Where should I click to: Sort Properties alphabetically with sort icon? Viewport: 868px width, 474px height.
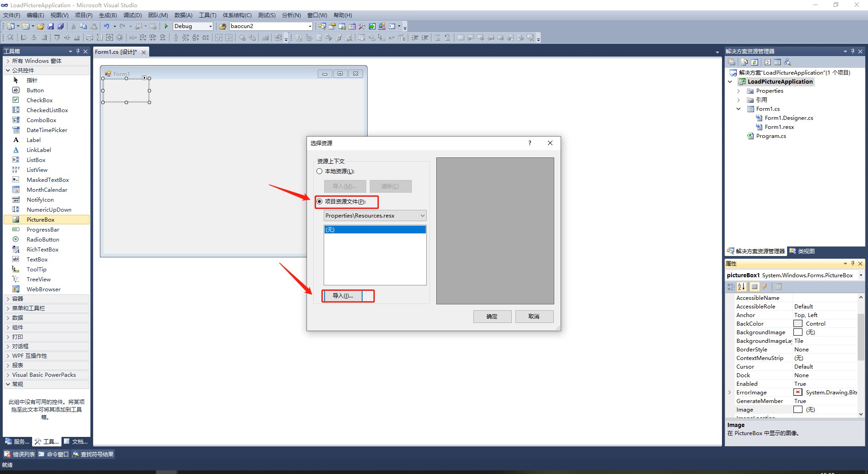[741, 286]
